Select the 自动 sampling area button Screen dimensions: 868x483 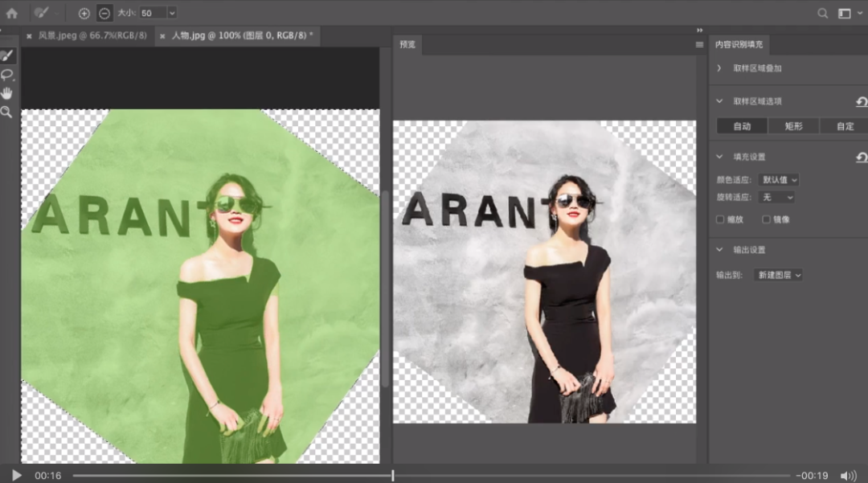742,126
